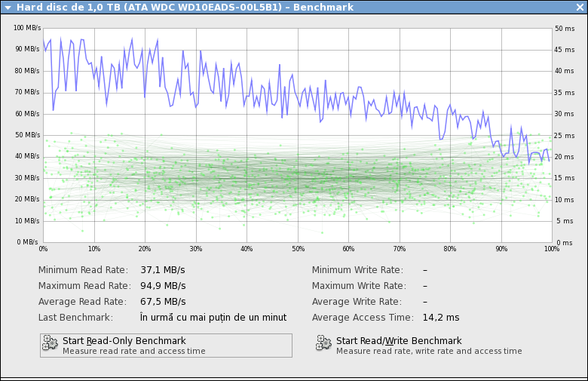Select the 67,5 MB/s average read value
This screenshot has width=588, height=381.
pyautogui.click(x=162, y=302)
